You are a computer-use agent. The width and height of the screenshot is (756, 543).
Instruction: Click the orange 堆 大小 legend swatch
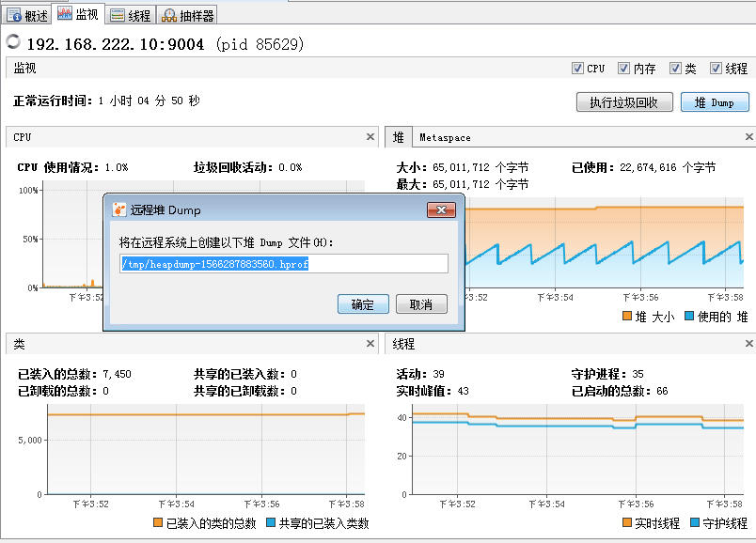click(628, 317)
